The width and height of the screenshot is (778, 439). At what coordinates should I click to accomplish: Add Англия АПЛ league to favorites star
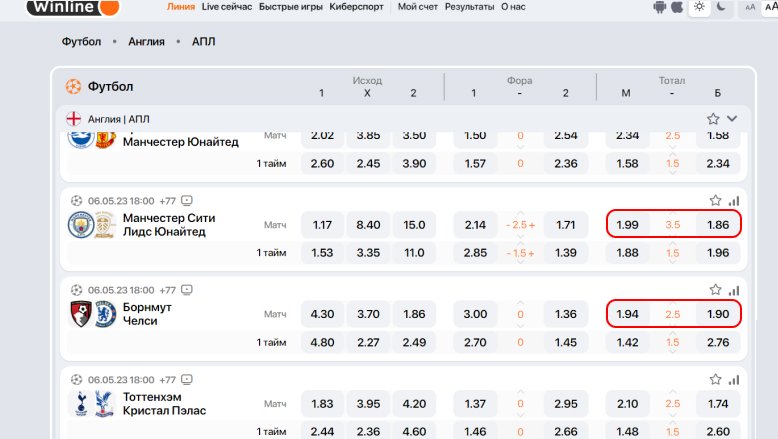point(713,118)
